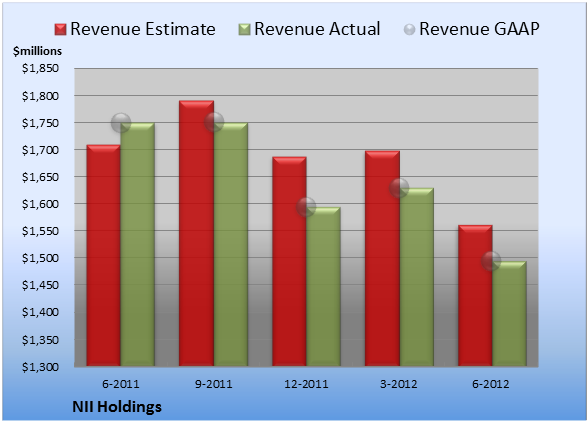
Task: Select the green actual bar for 12-2011
Action: 323,287
